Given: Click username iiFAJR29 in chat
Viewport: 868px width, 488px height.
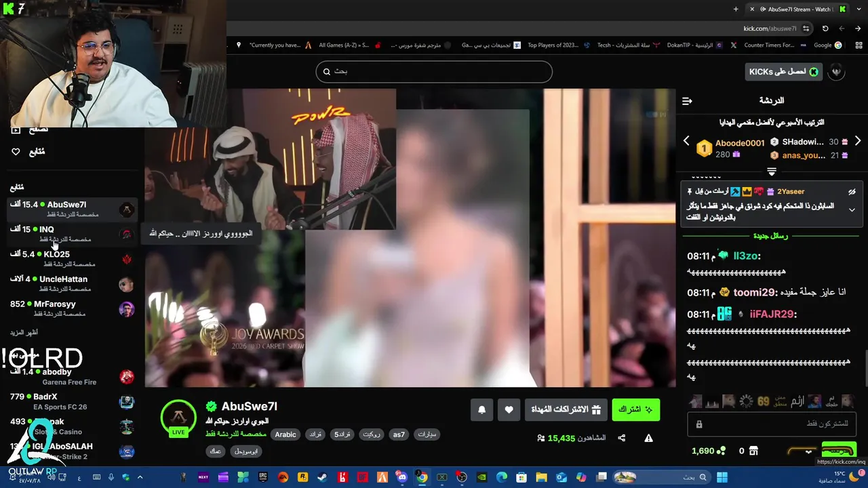Looking at the screenshot, I should pyautogui.click(x=773, y=314).
